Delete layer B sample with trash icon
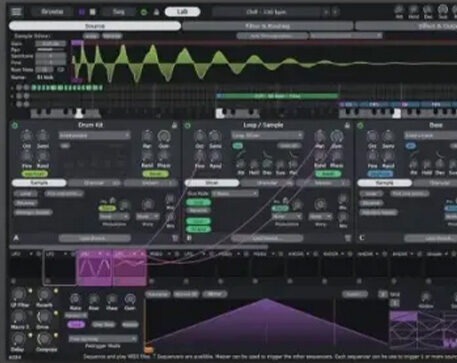This screenshot has width=457, height=363. point(348,238)
